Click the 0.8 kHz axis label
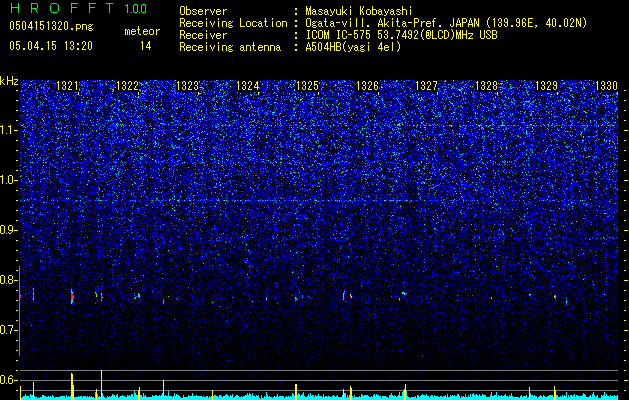 (9, 280)
